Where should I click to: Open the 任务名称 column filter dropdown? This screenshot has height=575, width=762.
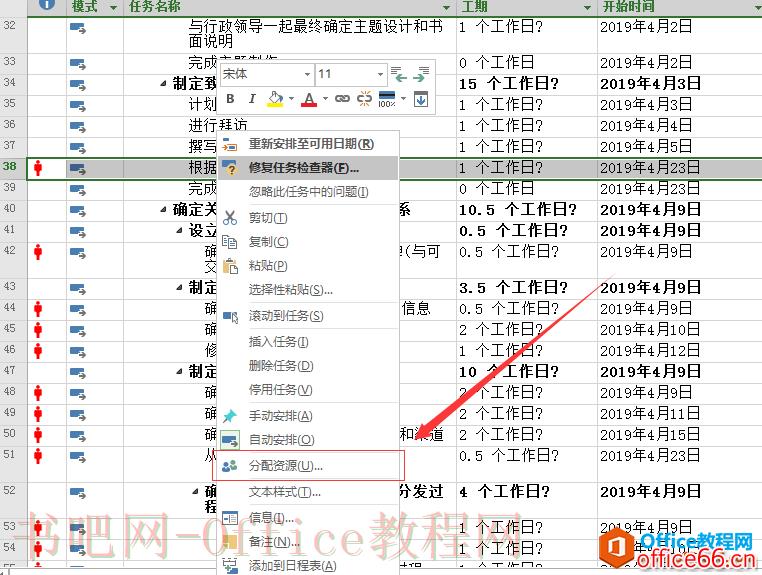pos(447,7)
